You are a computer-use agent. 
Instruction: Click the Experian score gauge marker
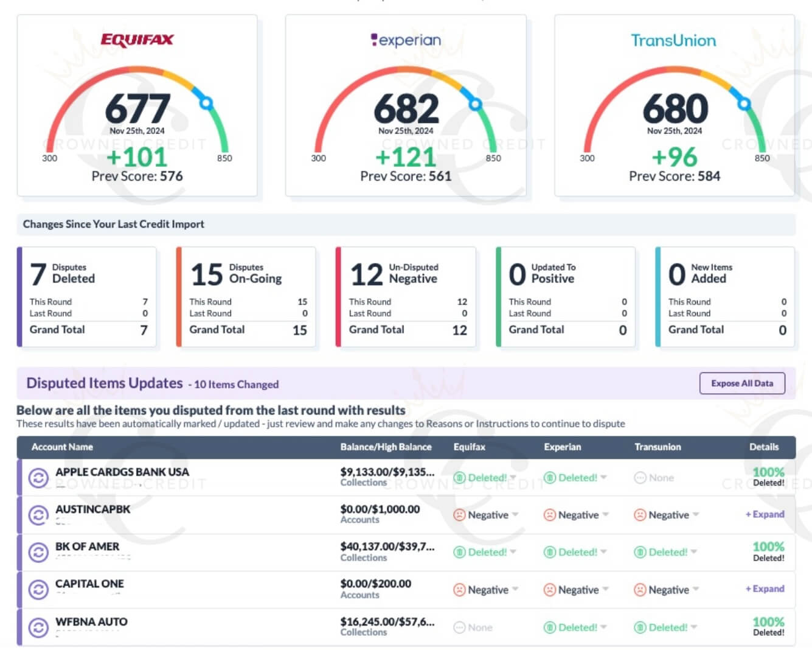point(476,103)
